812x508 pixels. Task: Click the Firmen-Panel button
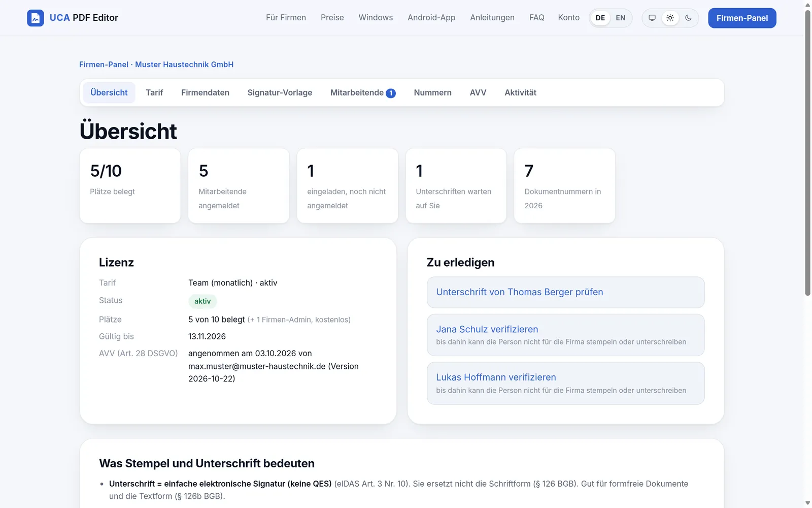tap(742, 18)
